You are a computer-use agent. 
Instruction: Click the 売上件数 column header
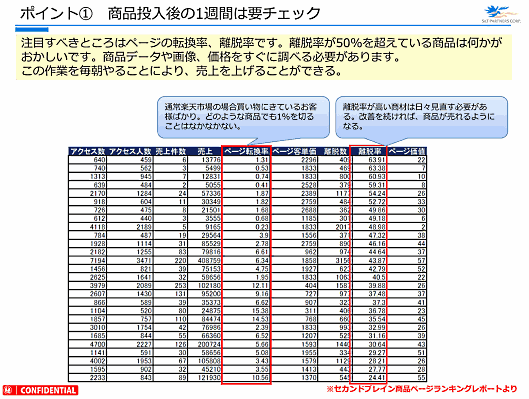tap(170, 151)
